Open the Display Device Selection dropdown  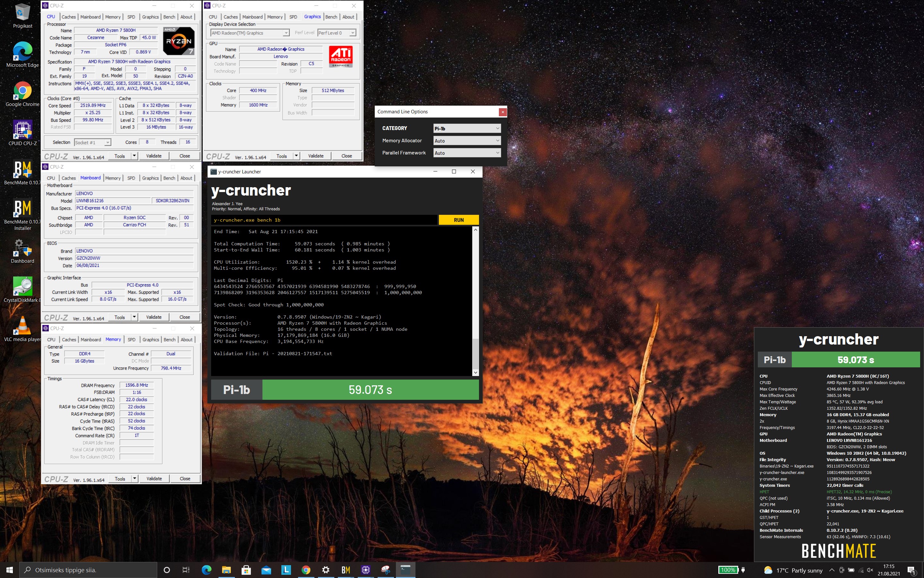click(250, 33)
